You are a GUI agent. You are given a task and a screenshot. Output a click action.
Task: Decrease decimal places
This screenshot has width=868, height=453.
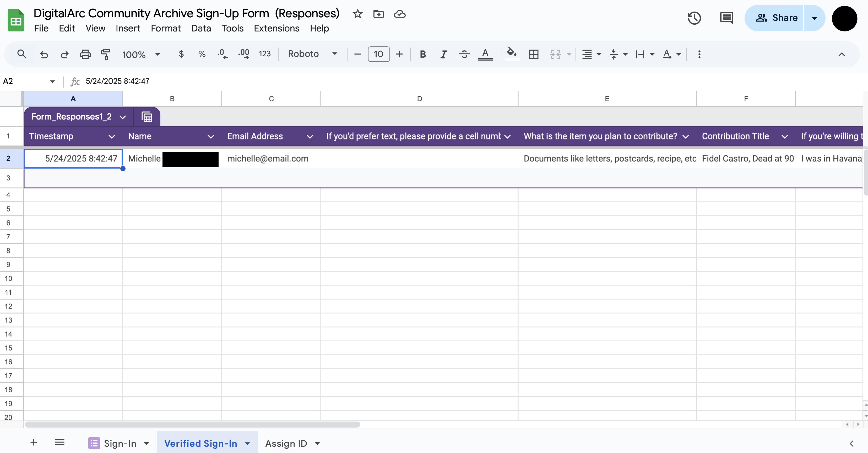223,54
